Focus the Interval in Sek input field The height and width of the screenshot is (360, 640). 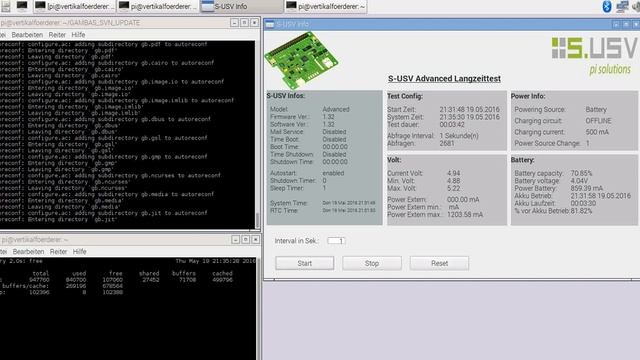point(336,241)
